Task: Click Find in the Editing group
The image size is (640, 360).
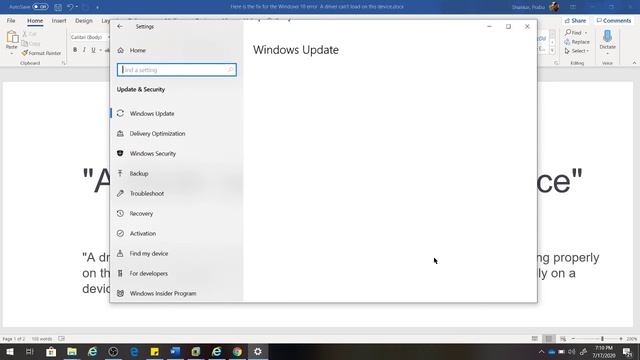Action: (573, 33)
